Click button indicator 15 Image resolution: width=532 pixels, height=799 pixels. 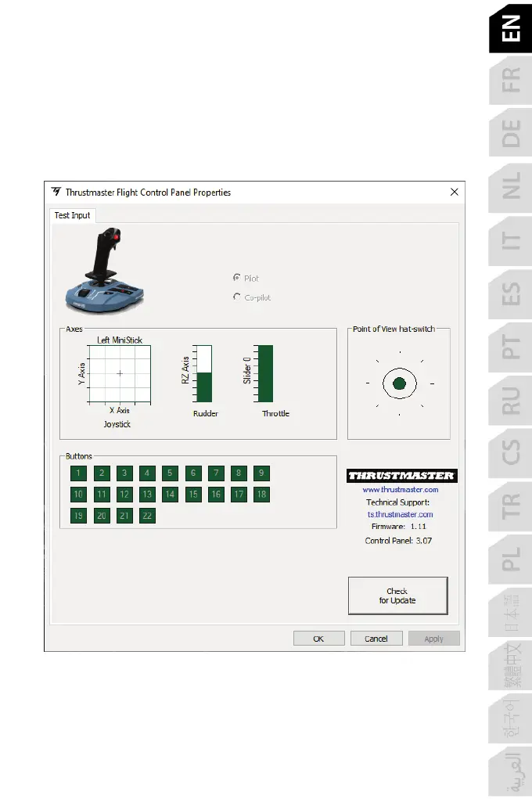click(x=193, y=495)
